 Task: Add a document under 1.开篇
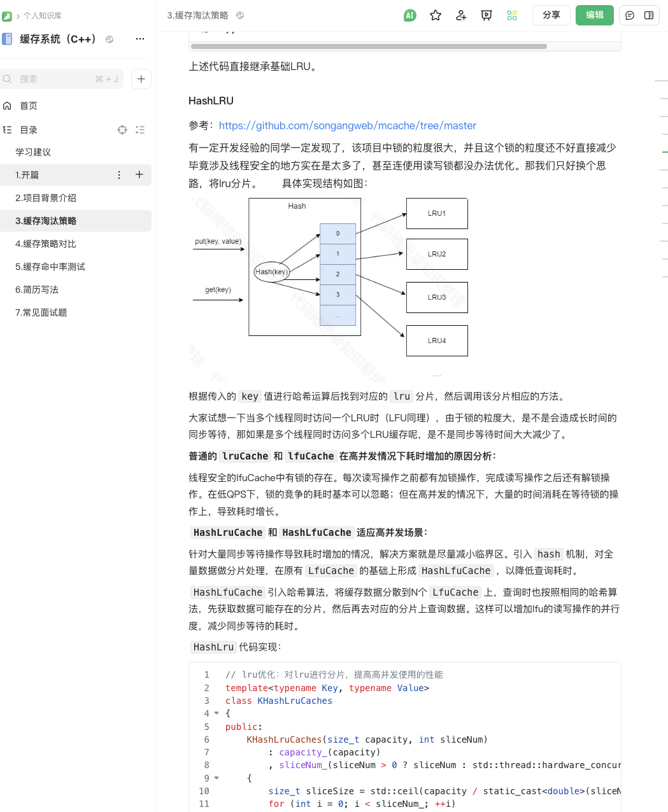pyautogui.click(x=139, y=175)
